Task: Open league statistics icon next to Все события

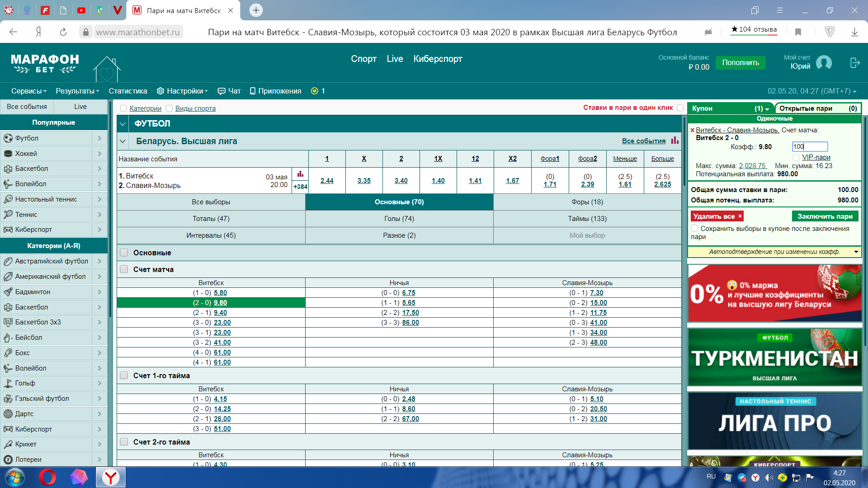Action: 675,141
